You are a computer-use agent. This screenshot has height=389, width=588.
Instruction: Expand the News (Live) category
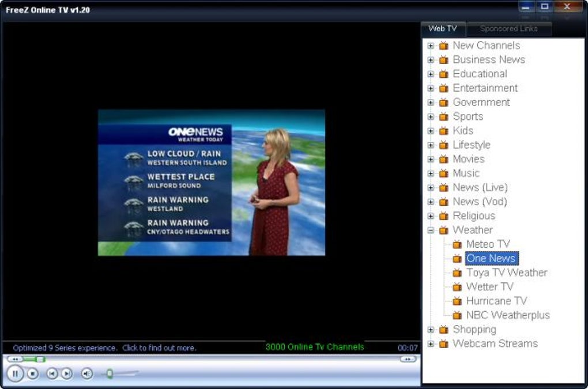click(x=431, y=188)
